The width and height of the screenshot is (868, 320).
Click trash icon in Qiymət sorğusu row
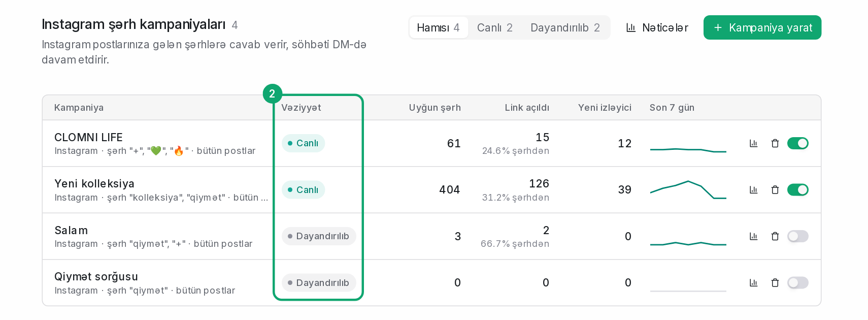[x=775, y=282]
